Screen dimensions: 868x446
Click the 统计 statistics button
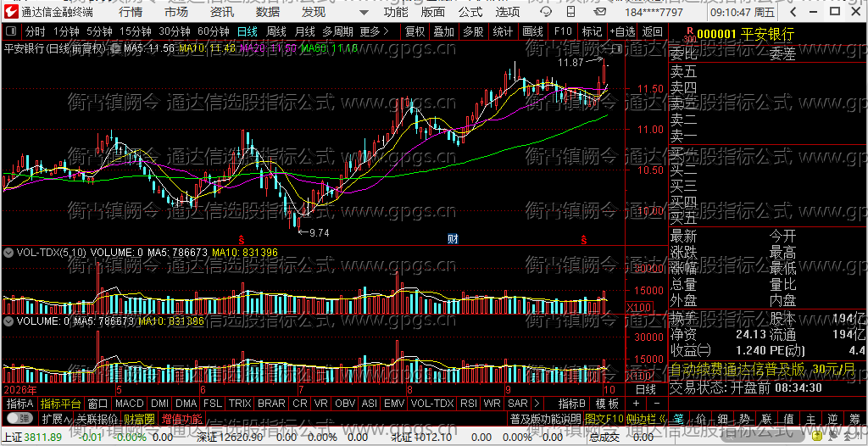[503, 31]
